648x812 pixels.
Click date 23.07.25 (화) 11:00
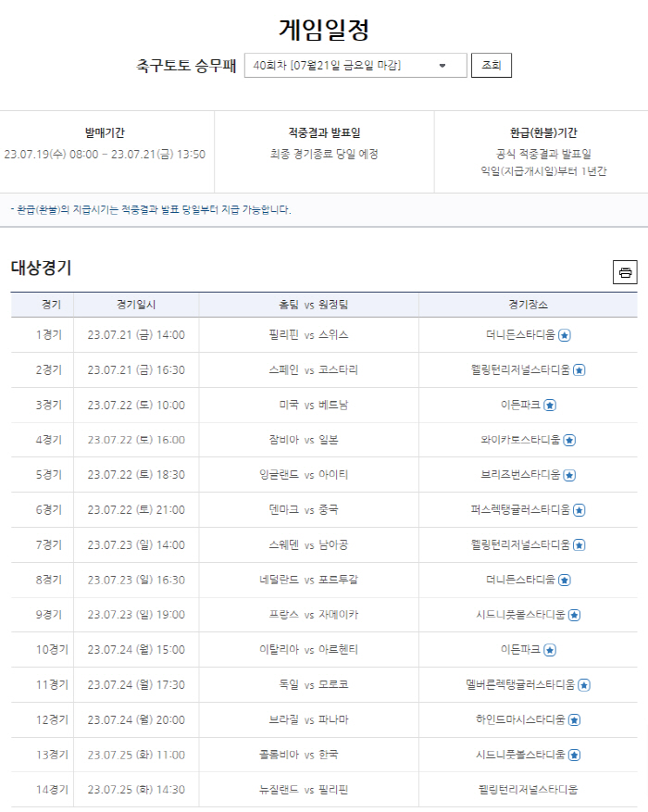click(136, 755)
